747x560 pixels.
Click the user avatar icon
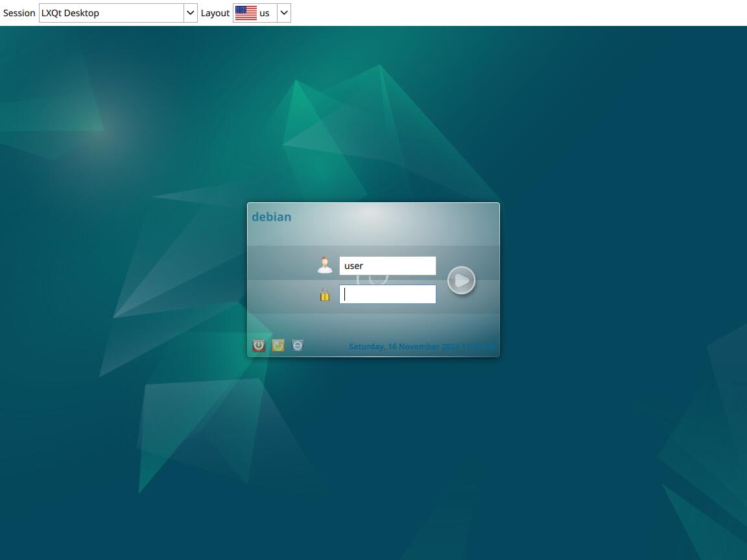tap(325, 265)
